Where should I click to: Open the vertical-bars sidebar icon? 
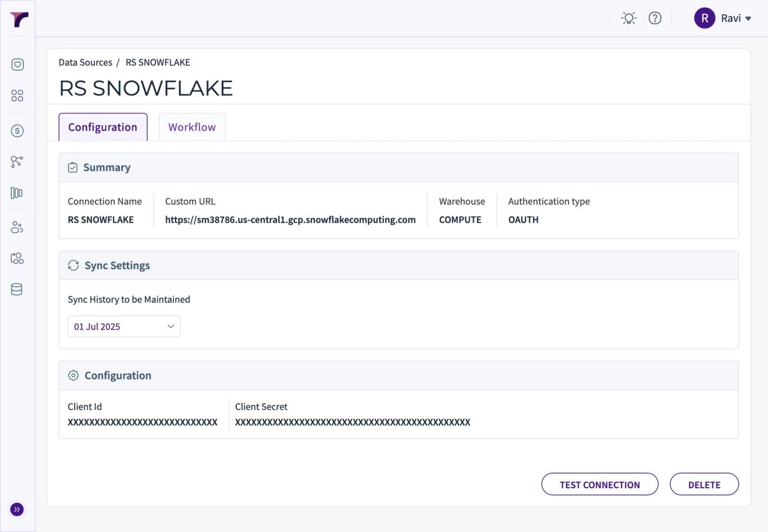coord(18,193)
